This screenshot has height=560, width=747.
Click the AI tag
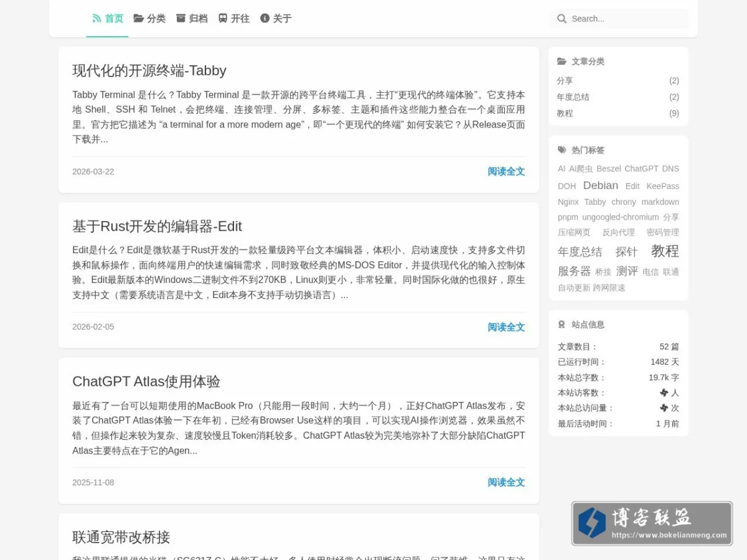point(561,169)
